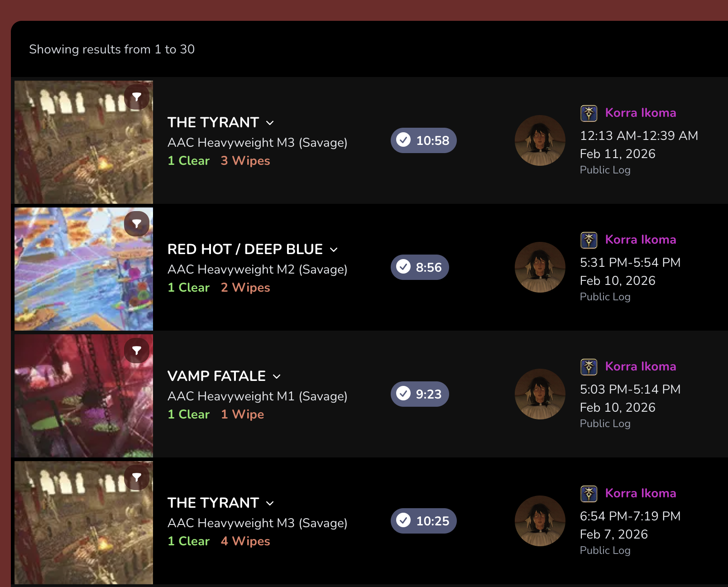The image size is (728, 587).
Task: Click job icon beside Korra Ikoma, Feb 11
Action: [x=589, y=113]
